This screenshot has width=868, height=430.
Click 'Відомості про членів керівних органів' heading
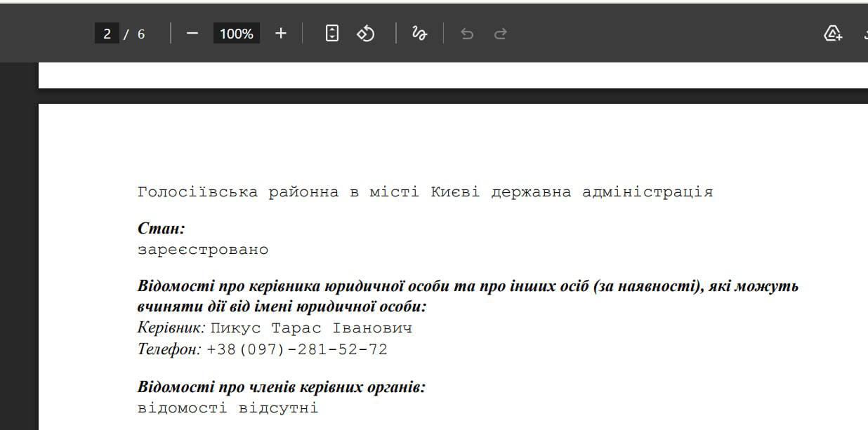tap(281, 387)
